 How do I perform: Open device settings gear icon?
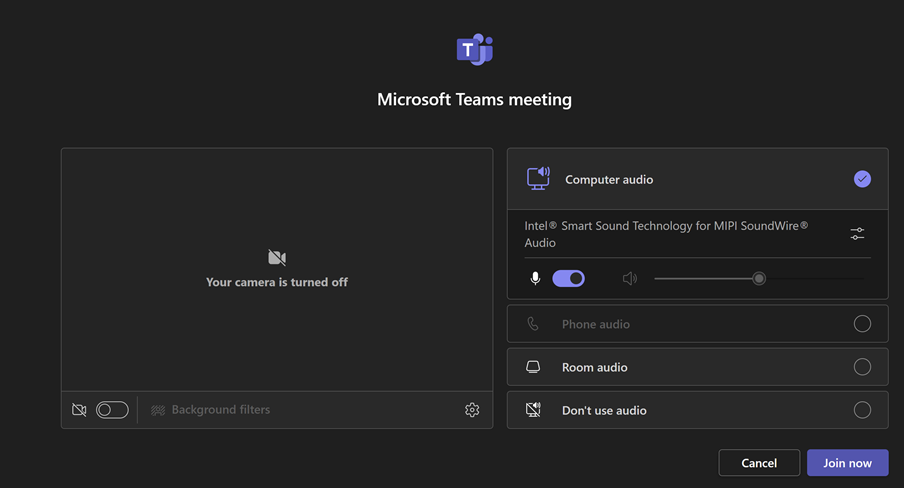click(472, 410)
